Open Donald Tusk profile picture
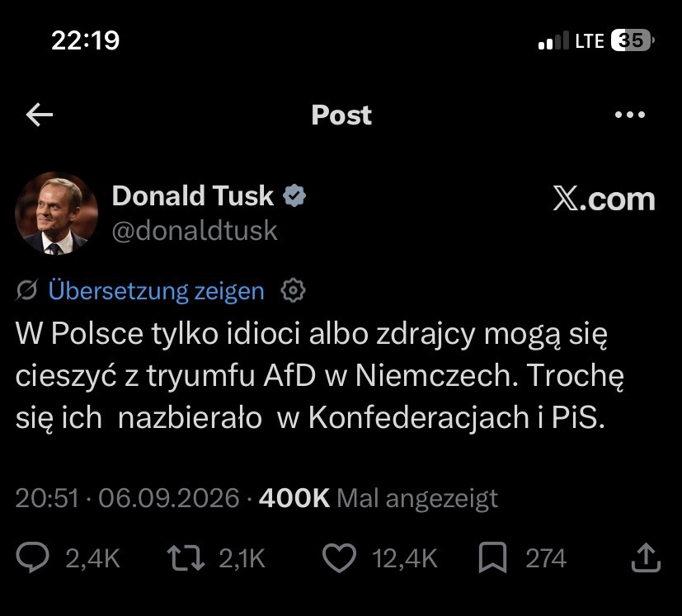This screenshot has height=616, width=682. pyautogui.click(x=57, y=213)
